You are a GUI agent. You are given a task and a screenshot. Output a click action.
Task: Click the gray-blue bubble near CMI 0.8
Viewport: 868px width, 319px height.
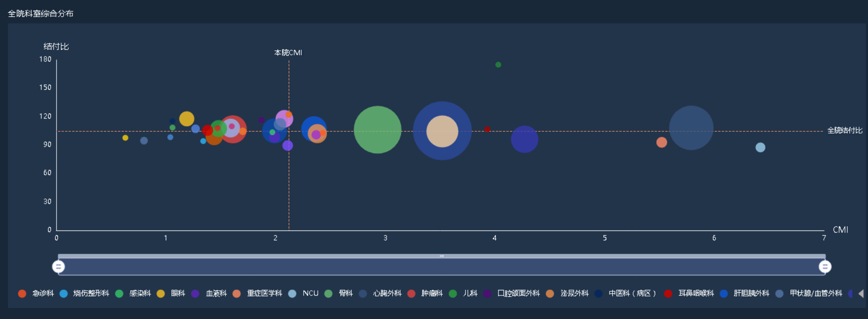pos(144,141)
